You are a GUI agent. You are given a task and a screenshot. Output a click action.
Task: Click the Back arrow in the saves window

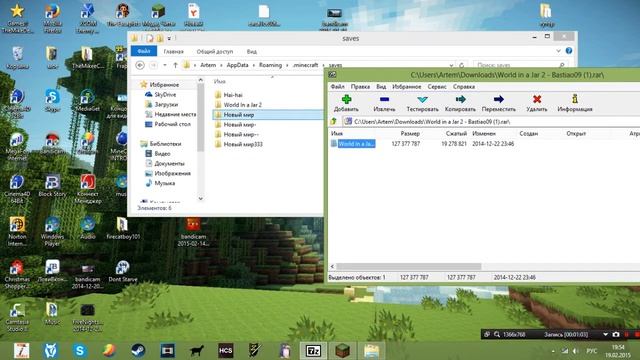point(140,65)
